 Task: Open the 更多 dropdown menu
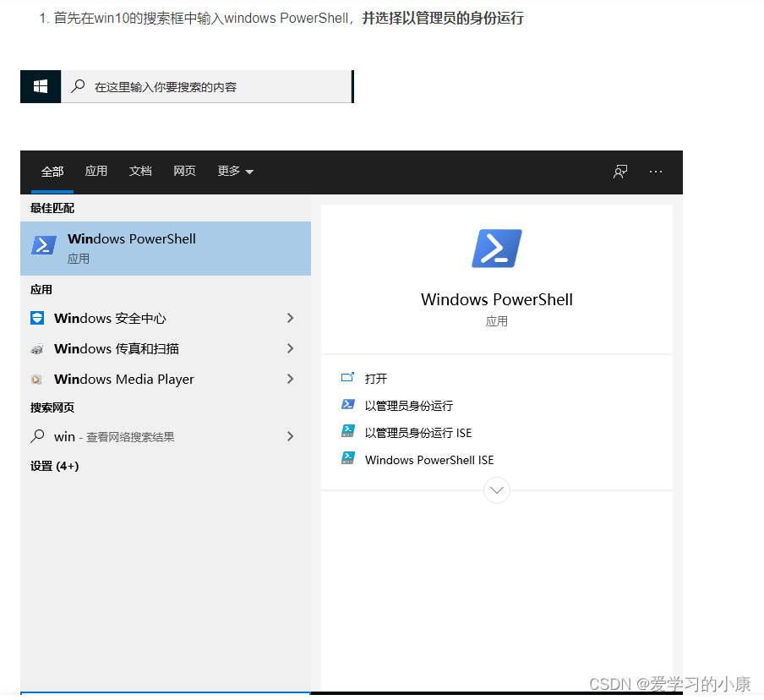(x=235, y=171)
